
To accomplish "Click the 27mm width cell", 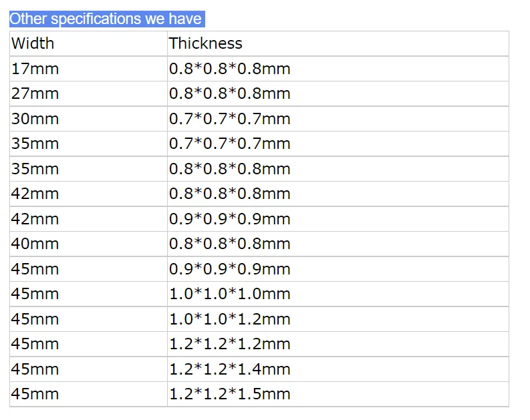I will [x=35, y=94].
